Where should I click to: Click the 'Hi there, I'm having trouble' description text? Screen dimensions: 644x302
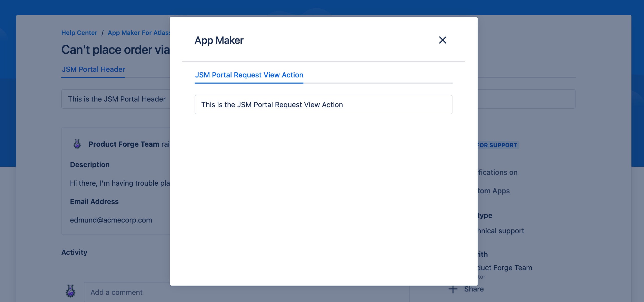click(120, 183)
